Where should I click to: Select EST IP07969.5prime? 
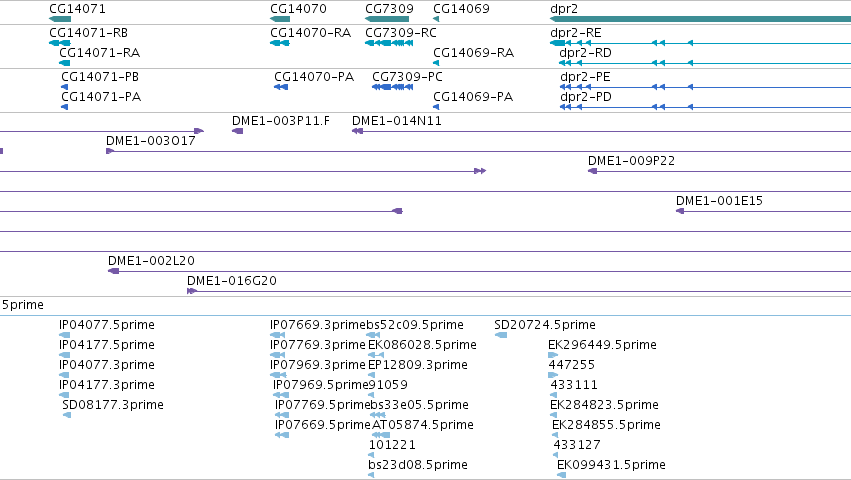(x=320, y=385)
